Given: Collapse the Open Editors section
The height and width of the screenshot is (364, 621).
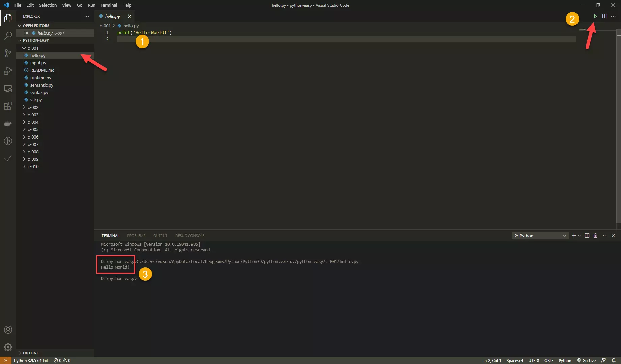Looking at the screenshot, I should [55, 26].
